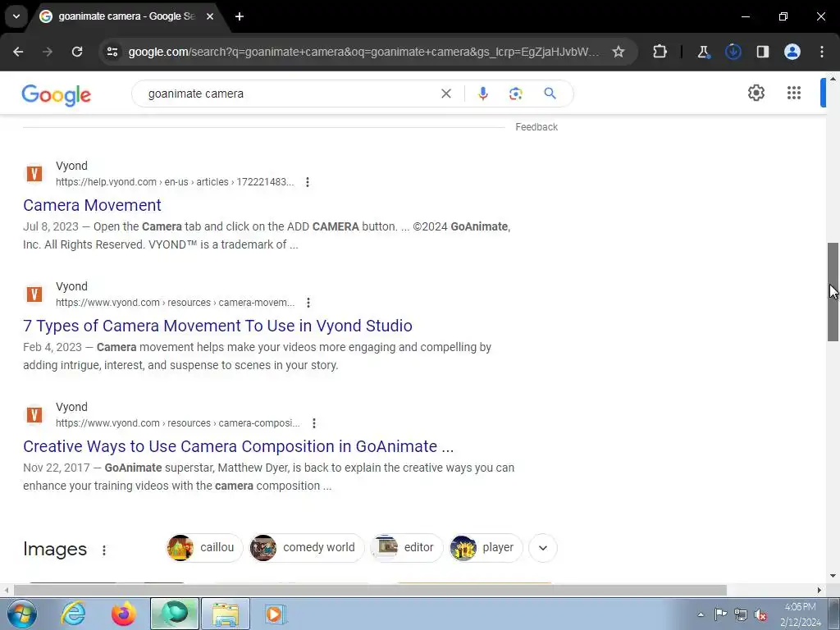The height and width of the screenshot is (630, 840).
Task: Expand more image filter chips
Action: (x=543, y=547)
